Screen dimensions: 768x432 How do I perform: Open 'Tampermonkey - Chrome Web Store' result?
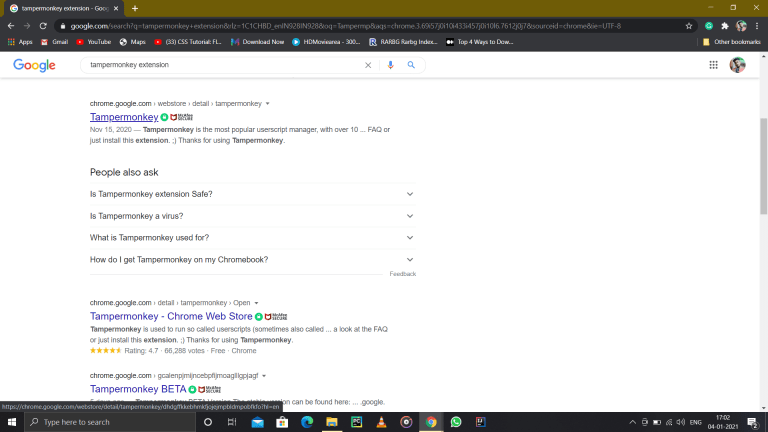pyautogui.click(x=171, y=316)
